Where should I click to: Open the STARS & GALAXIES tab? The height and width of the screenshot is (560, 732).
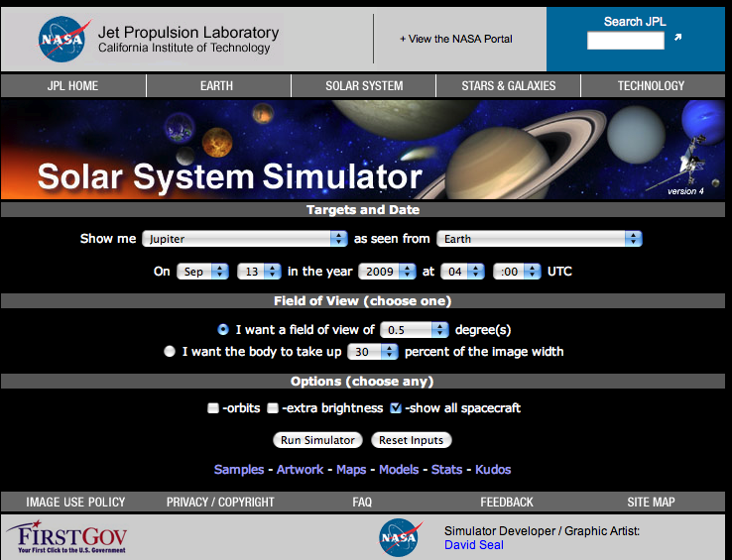(x=509, y=86)
